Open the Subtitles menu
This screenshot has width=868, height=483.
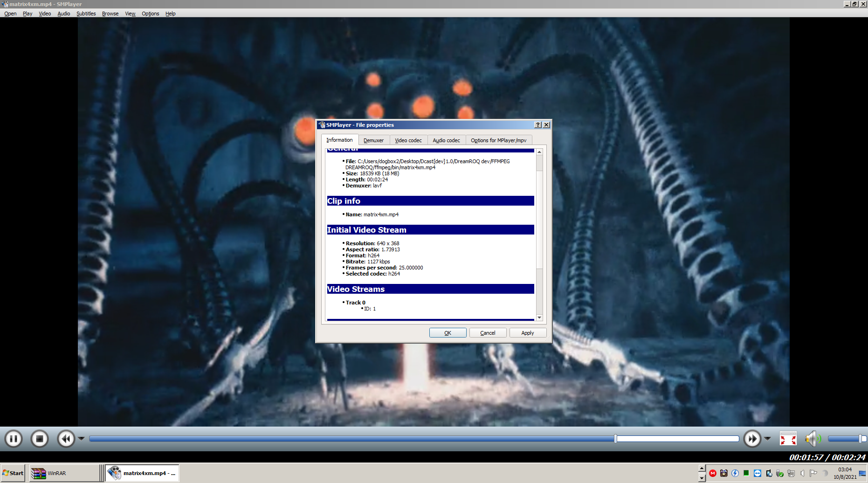click(86, 14)
